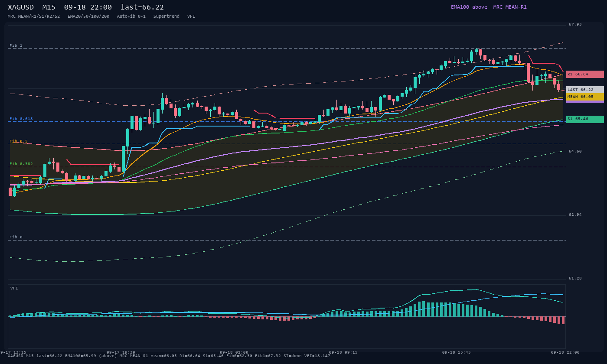Click the VFI title inside the lower panel
Screen dimensions: 607x364
coord(14,288)
